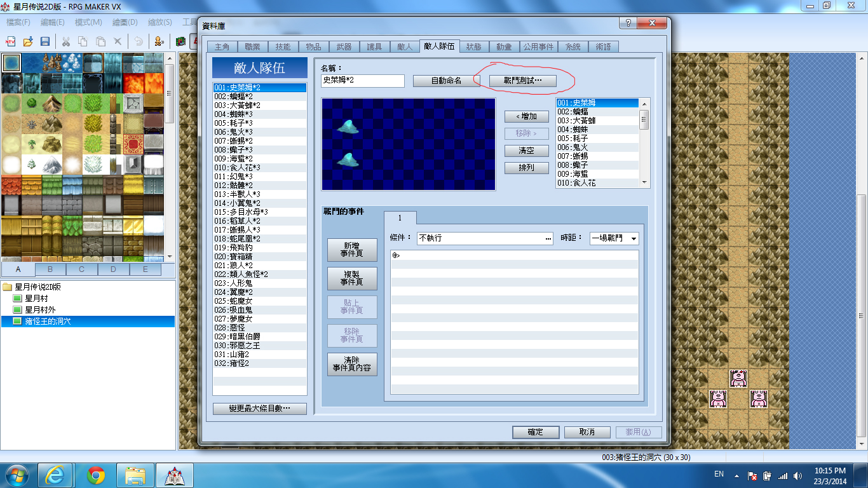Open Windows Explorer from the taskbar
Viewport: 868px width, 488px height.
point(135,475)
